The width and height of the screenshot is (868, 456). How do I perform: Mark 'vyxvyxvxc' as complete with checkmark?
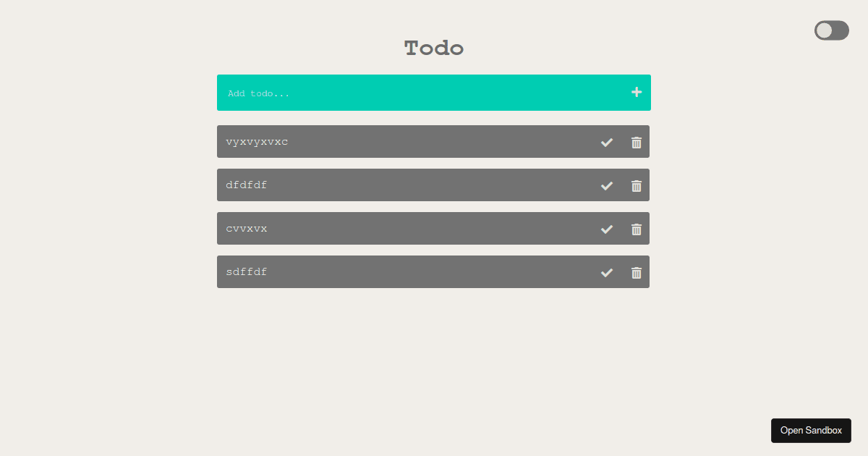pos(607,143)
